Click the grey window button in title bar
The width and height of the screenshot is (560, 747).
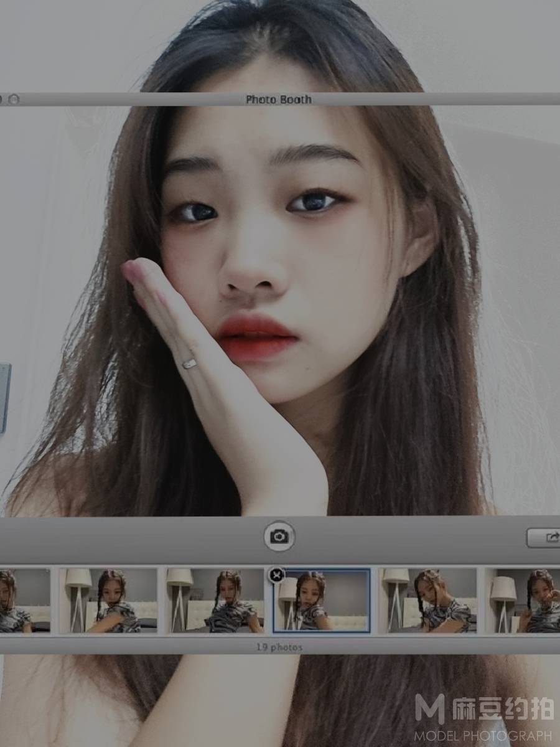coord(15,100)
